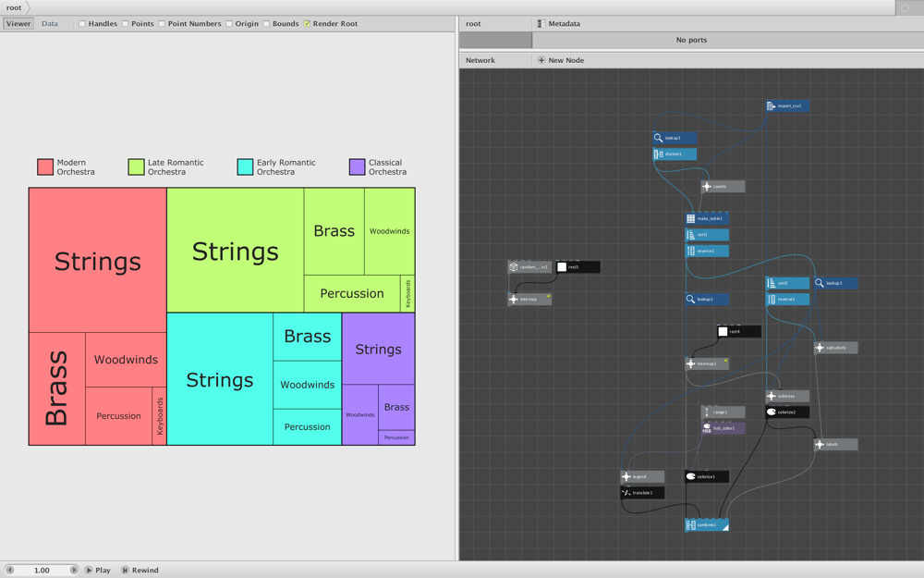Select the counts node
Viewport: 924px width, 578px height.
click(x=723, y=187)
